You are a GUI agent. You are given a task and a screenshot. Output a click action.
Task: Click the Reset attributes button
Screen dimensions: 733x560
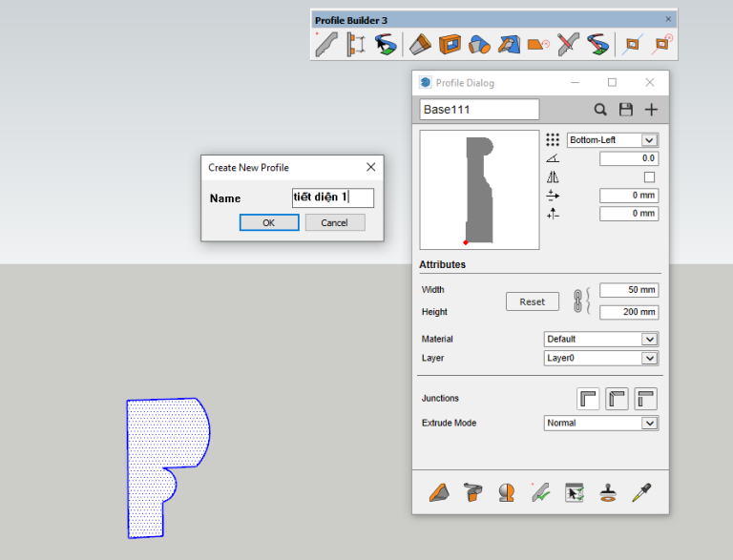click(532, 301)
